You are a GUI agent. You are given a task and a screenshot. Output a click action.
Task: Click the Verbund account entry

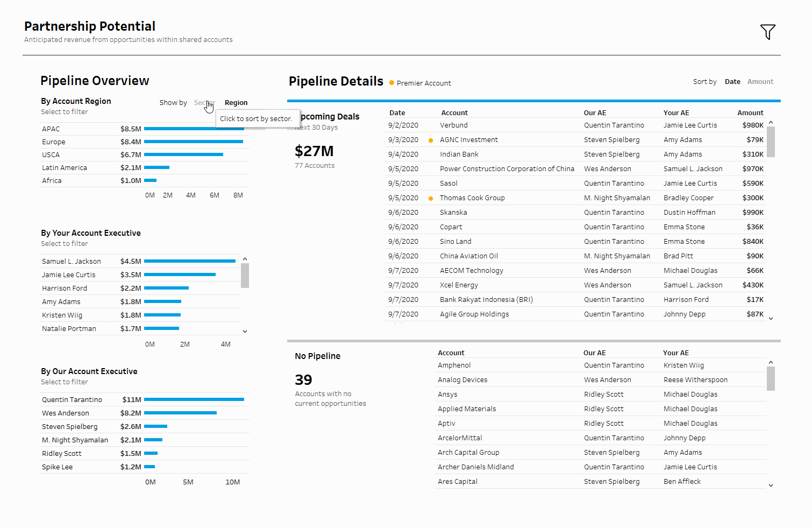[x=453, y=125]
